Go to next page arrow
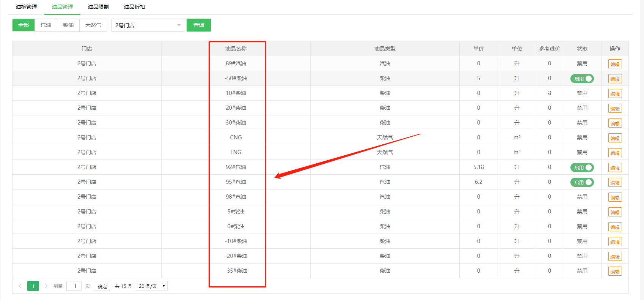 [46, 286]
